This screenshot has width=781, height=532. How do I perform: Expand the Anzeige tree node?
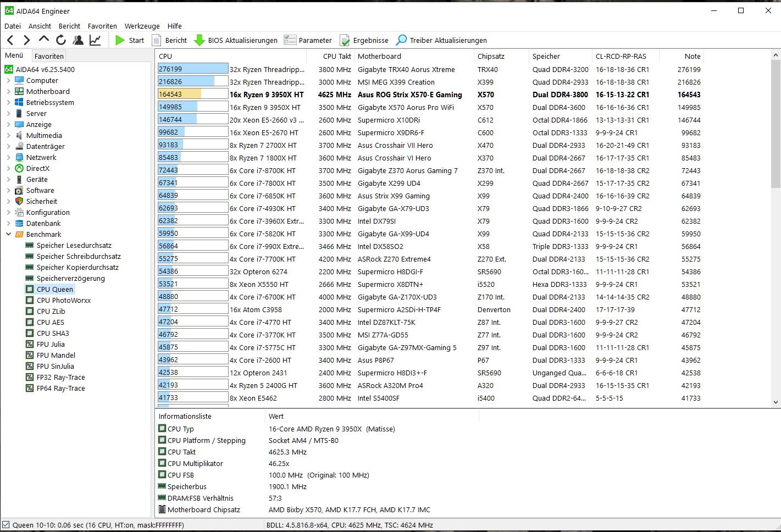(x=9, y=124)
